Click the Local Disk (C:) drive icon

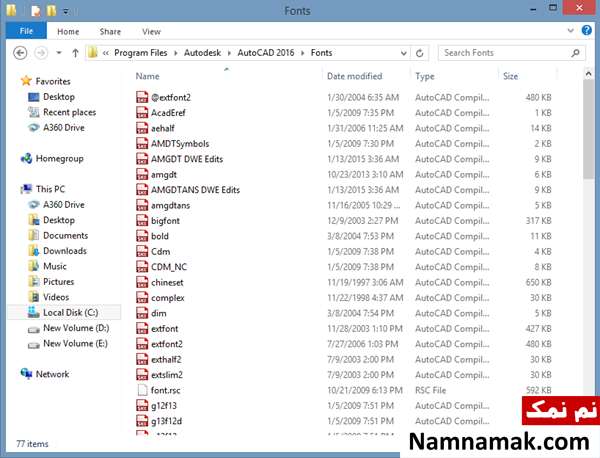[34, 312]
